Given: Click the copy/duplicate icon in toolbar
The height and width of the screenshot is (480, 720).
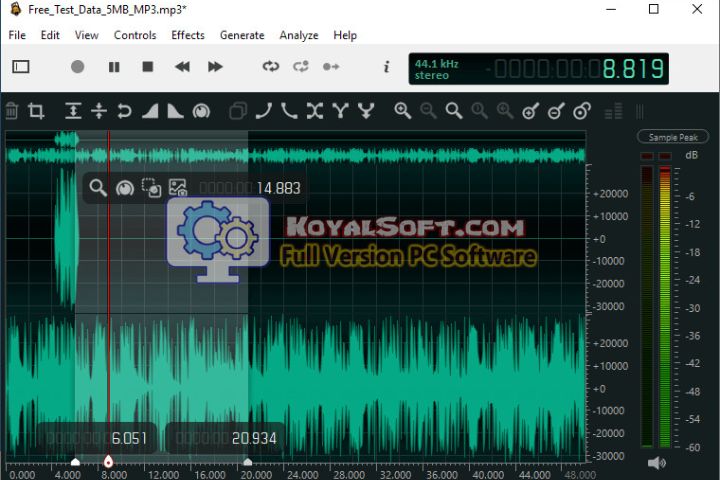Looking at the screenshot, I should pos(238,111).
